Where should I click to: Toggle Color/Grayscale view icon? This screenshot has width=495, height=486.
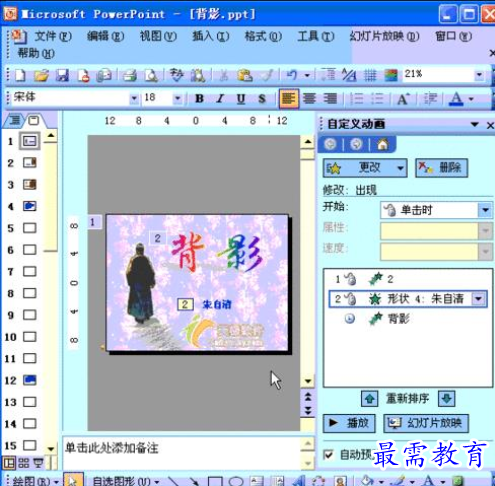391,75
